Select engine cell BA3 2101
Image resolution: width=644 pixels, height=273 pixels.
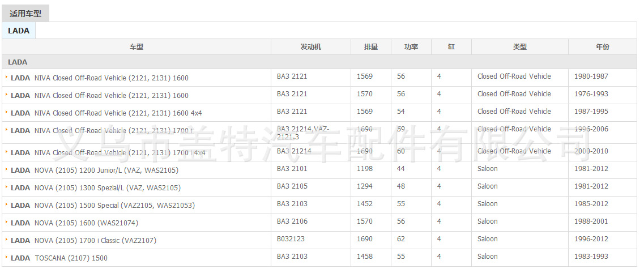tap(292, 169)
